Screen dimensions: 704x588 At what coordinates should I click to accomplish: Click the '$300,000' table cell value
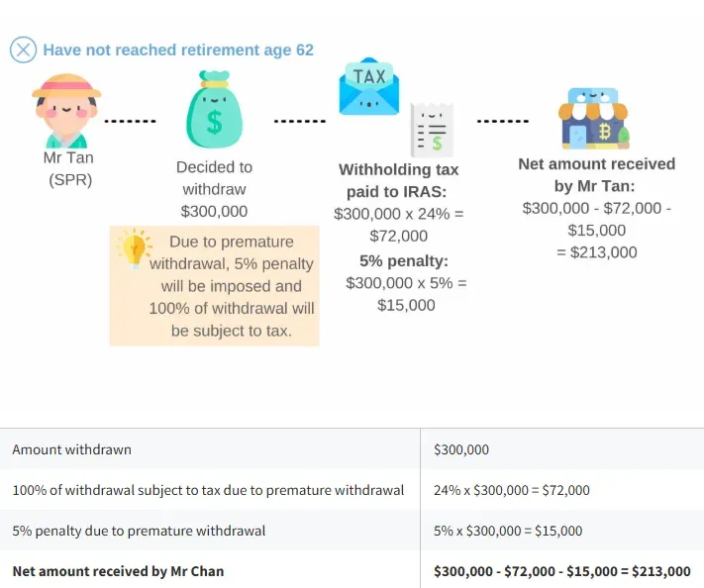point(461,449)
